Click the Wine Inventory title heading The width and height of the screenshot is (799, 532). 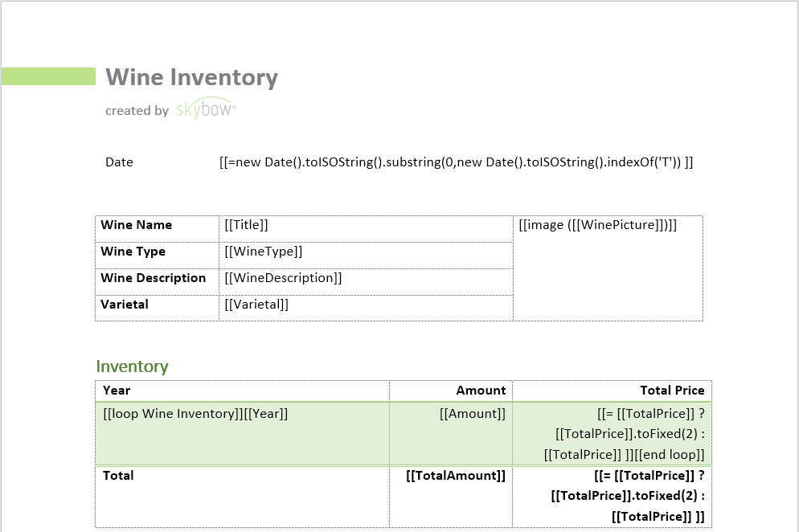coord(191,77)
